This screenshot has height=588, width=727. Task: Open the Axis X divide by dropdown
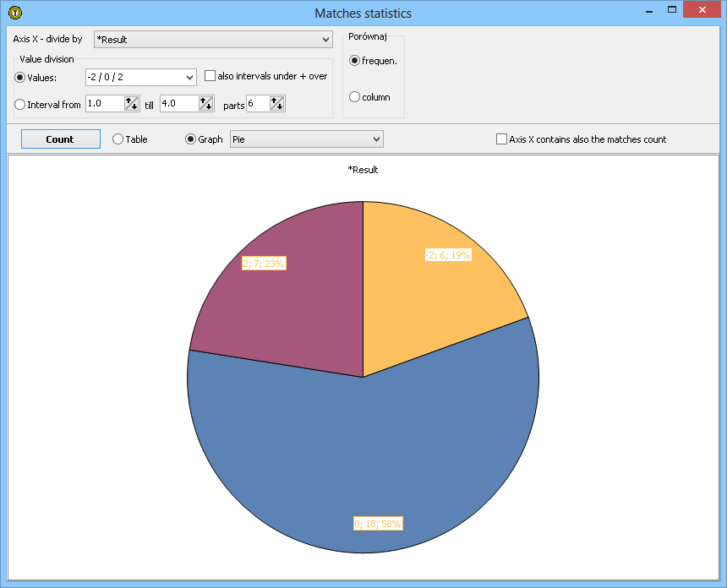326,40
